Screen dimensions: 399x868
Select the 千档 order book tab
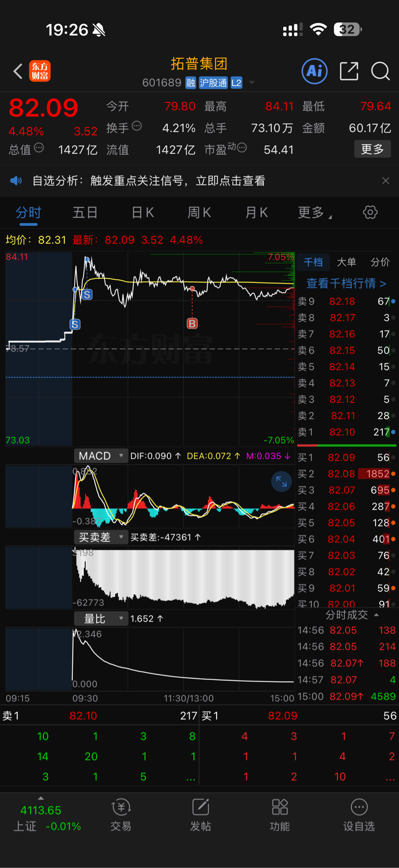[313, 262]
